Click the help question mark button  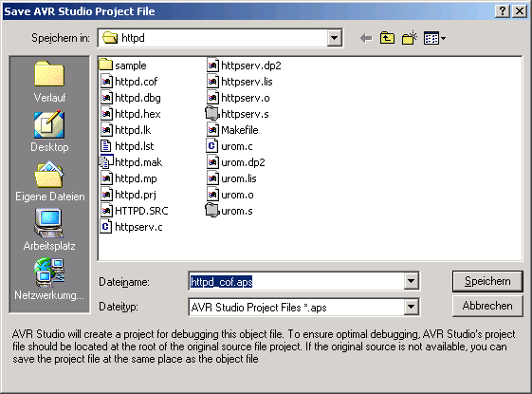[x=503, y=11]
